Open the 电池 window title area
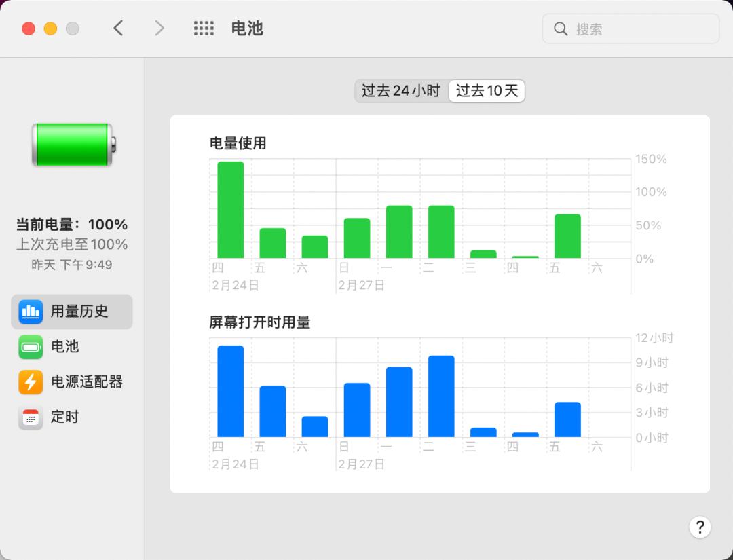The height and width of the screenshot is (560, 733). pyautogui.click(x=246, y=28)
